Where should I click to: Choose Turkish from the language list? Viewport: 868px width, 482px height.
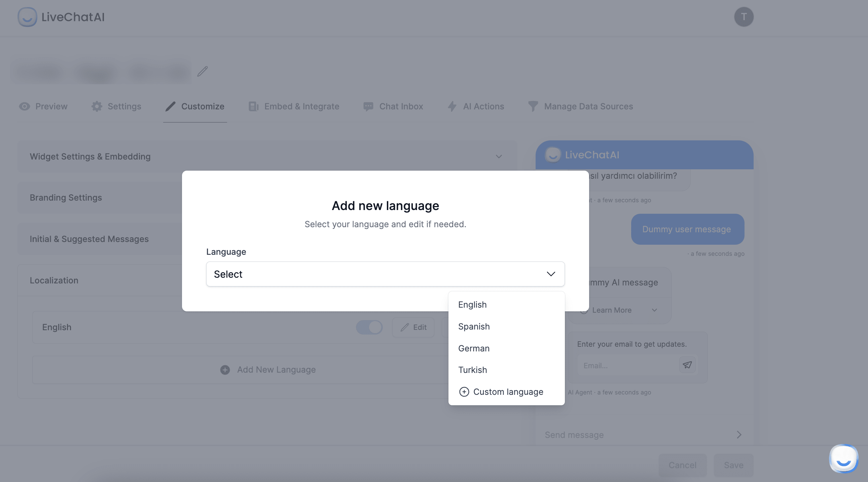click(472, 370)
